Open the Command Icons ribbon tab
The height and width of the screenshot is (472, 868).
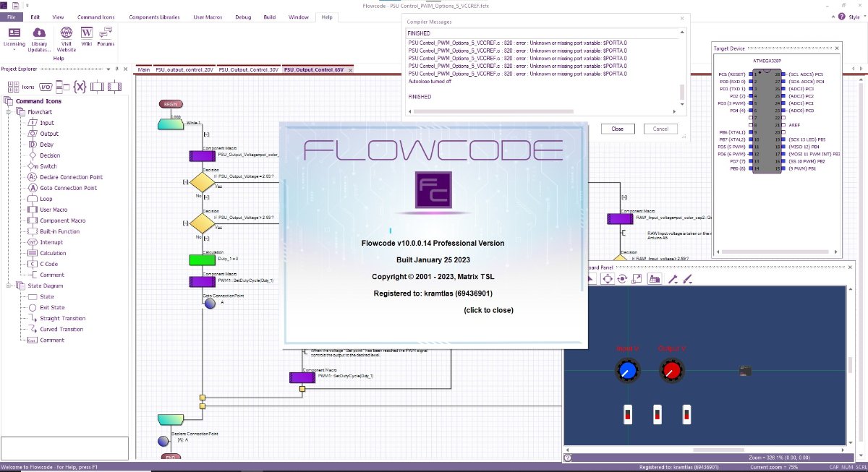(95, 17)
